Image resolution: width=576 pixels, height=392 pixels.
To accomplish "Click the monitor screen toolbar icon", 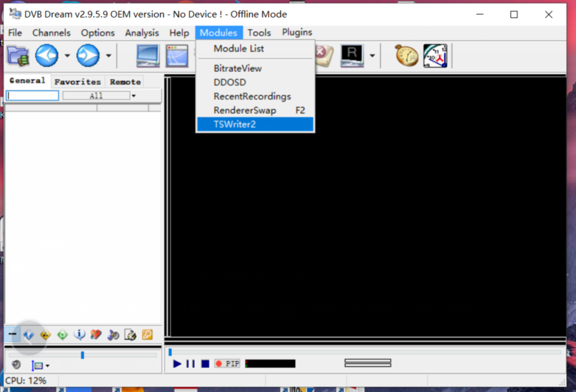I will coord(148,56).
